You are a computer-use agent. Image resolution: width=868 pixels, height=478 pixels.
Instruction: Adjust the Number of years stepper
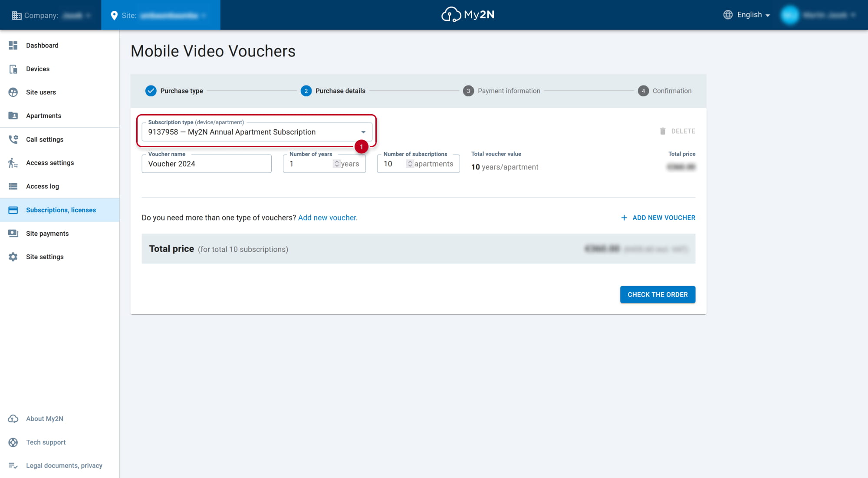(x=337, y=164)
